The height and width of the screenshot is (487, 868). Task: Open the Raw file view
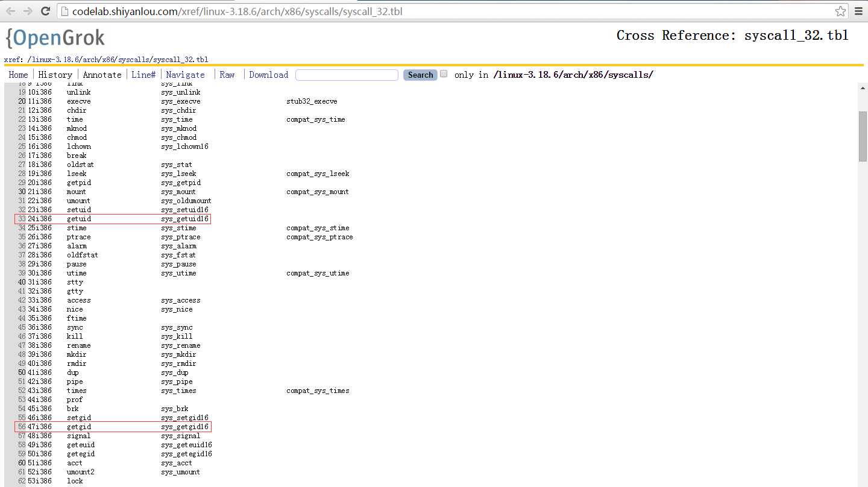[x=227, y=75]
